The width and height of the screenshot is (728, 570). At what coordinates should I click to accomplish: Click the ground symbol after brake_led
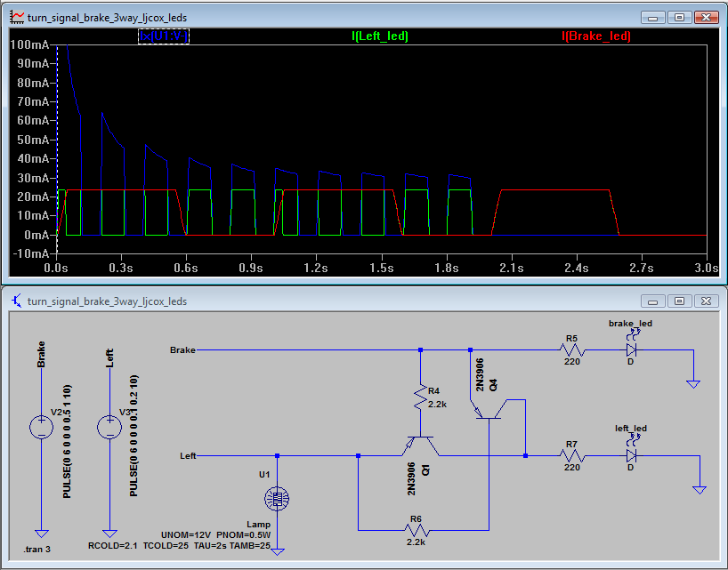point(693,384)
